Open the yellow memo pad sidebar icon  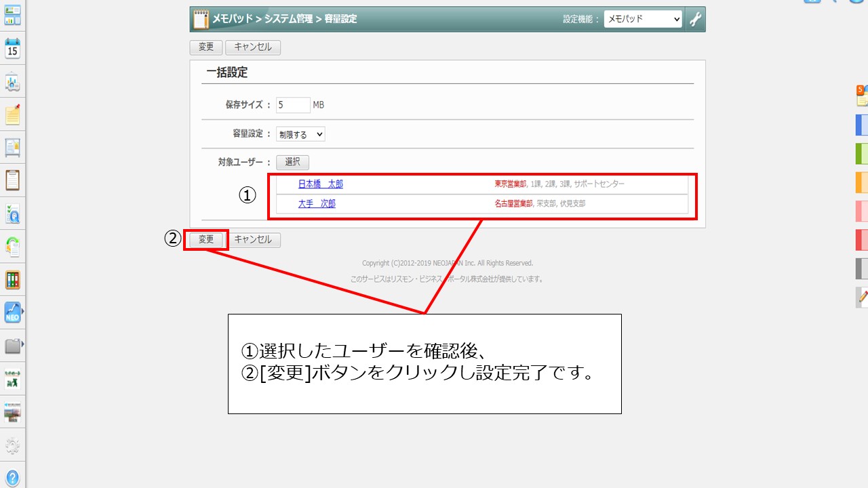coord(12,115)
